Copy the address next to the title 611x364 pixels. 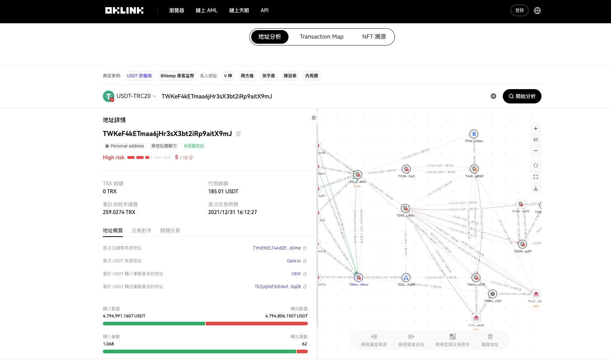[238, 134]
